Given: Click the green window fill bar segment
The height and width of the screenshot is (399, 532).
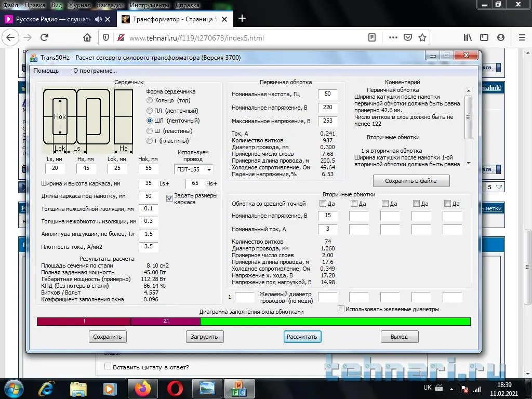Looking at the screenshot, I should [x=335, y=322].
